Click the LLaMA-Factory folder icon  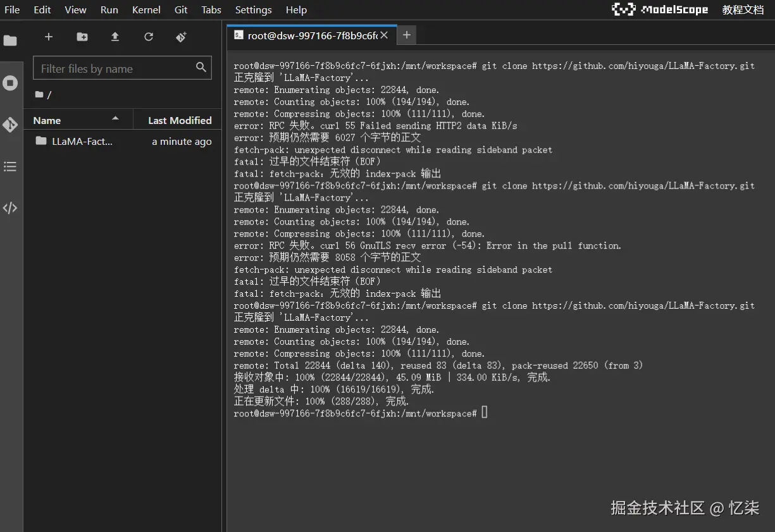click(x=41, y=140)
